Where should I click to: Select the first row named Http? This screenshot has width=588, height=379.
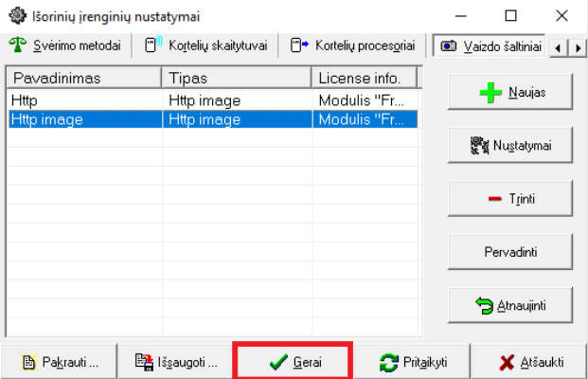click(83, 99)
